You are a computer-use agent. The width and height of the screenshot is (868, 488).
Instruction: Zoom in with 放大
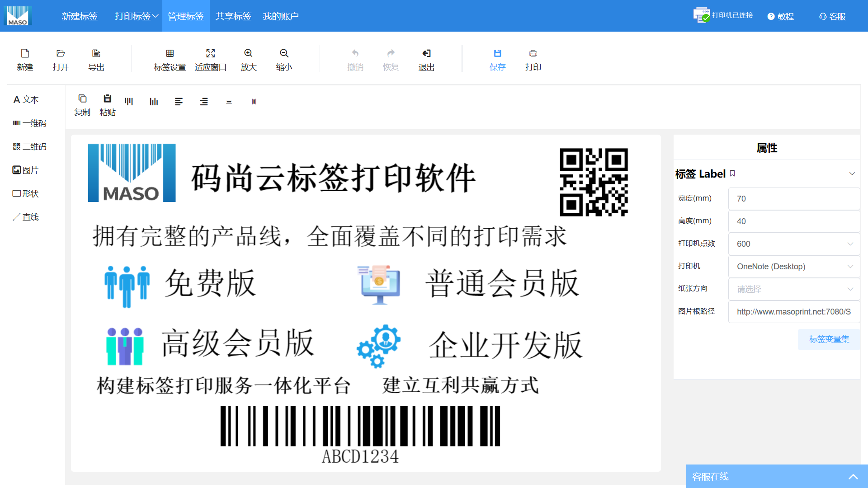point(249,60)
